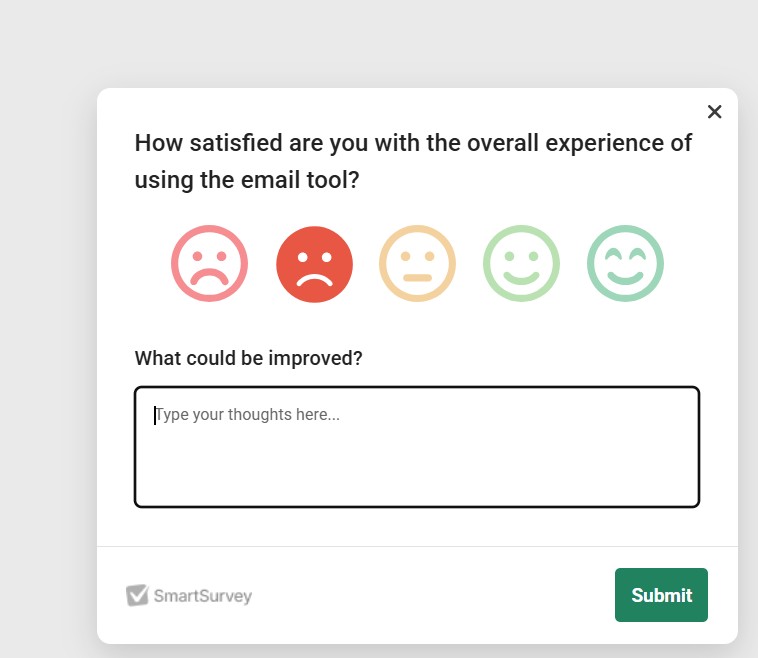The height and width of the screenshot is (658, 758).
Task: Deselect the currently selected red frown rating
Action: [x=314, y=264]
